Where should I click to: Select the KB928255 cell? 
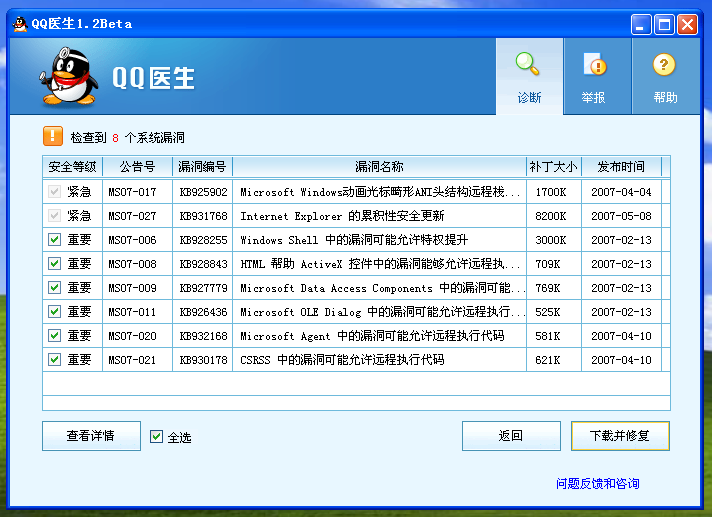click(203, 240)
